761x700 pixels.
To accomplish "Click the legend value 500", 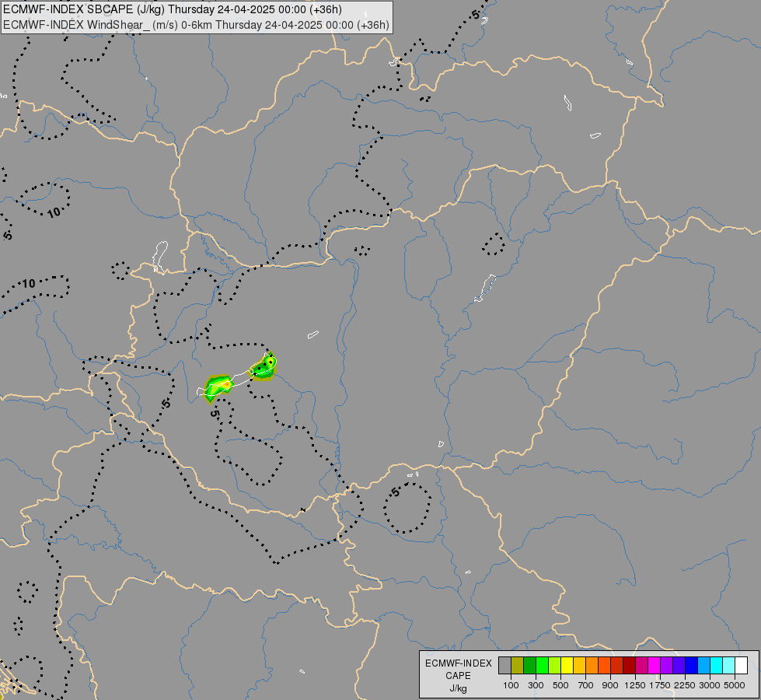I will (560, 685).
